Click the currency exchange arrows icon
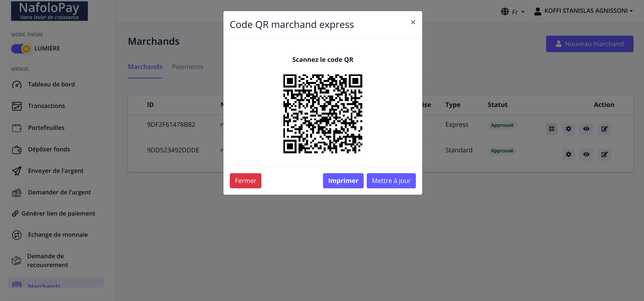The width and height of the screenshot is (644, 301). 17,235
